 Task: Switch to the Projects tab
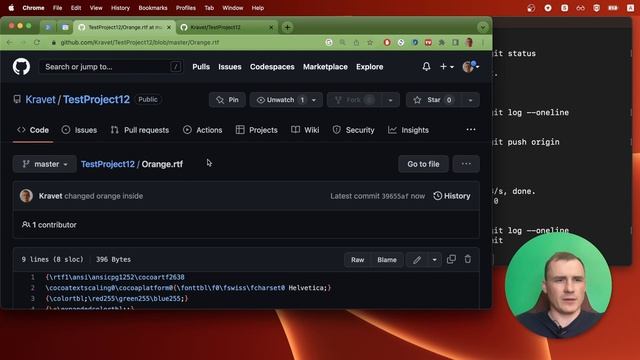point(257,130)
